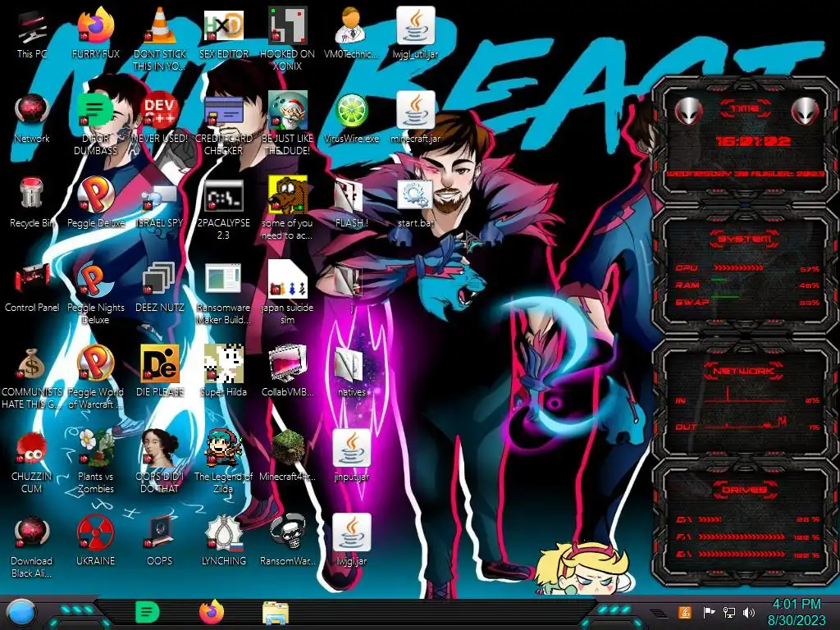The image size is (840, 630).
Task: Select the portrait OOPS DID I DO THAT icon
Action: coord(160,449)
